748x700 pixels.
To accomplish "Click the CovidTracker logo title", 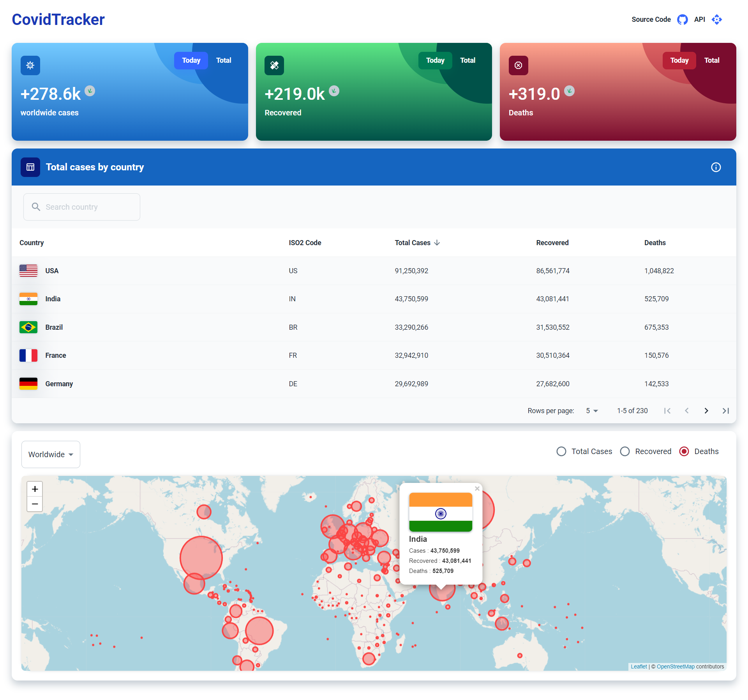I will click(58, 19).
